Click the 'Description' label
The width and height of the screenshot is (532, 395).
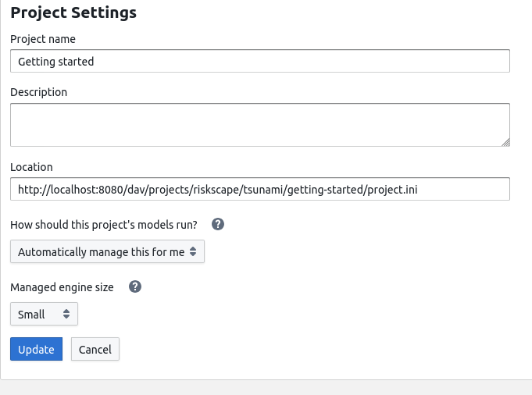(x=39, y=92)
